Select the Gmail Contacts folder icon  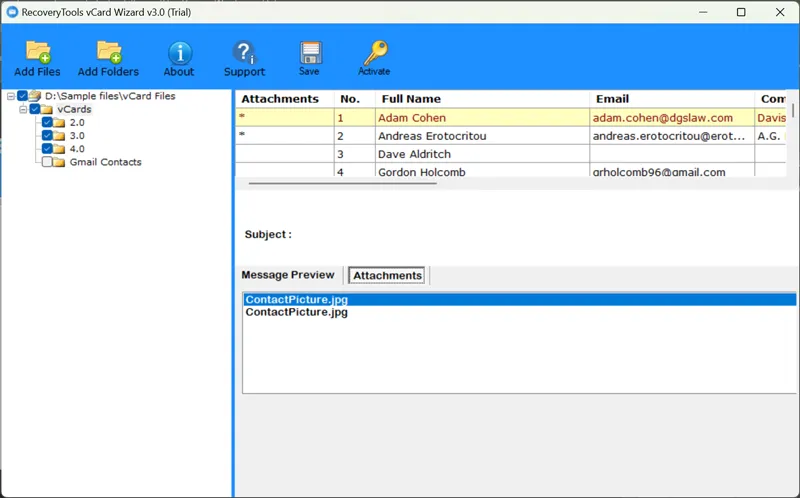(x=58, y=162)
